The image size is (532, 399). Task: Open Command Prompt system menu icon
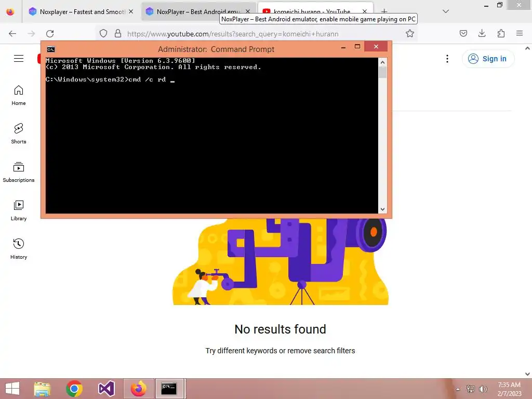tap(51, 49)
